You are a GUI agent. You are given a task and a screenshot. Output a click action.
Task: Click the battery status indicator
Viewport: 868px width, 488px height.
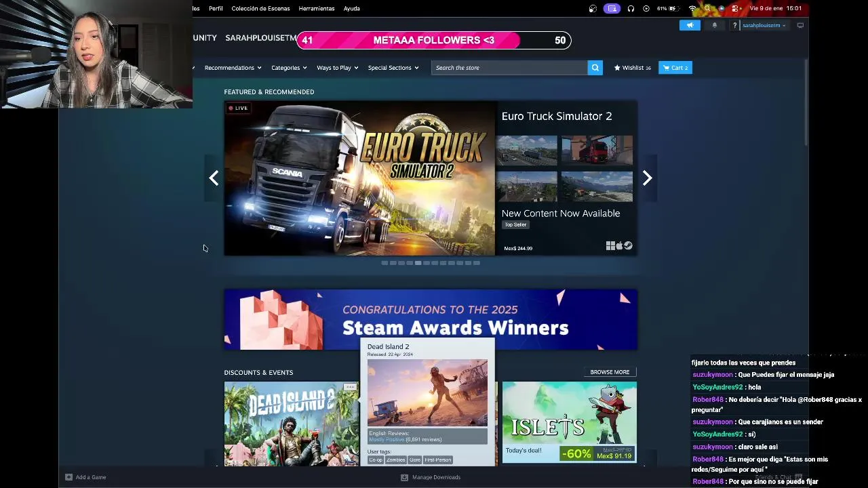pos(669,9)
